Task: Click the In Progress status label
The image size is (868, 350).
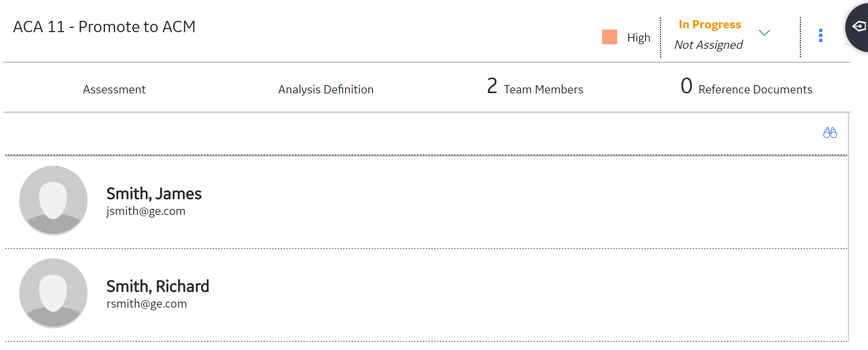Action: [710, 25]
